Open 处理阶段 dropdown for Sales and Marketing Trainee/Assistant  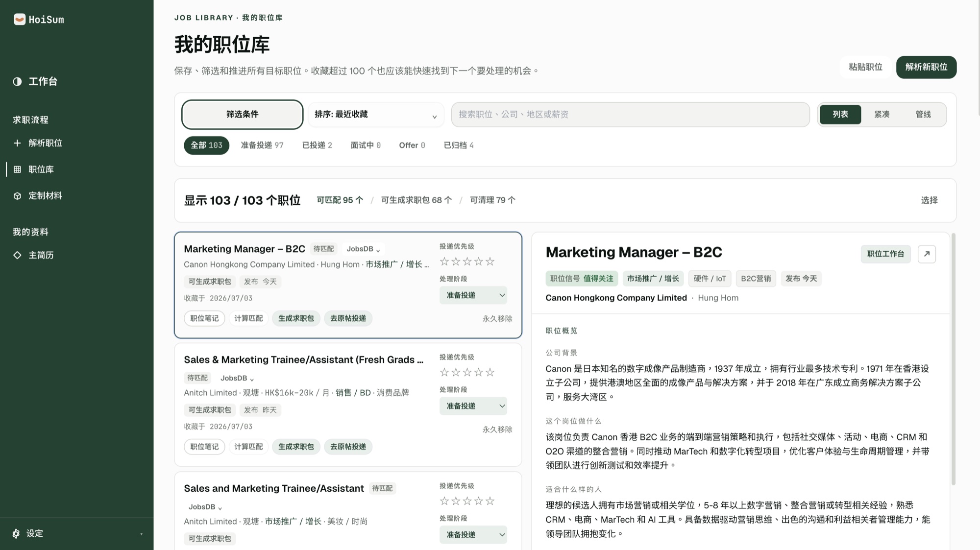473,535
